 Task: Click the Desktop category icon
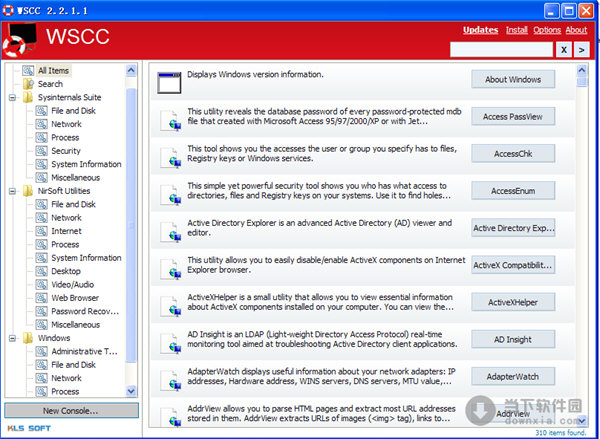[41, 271]
